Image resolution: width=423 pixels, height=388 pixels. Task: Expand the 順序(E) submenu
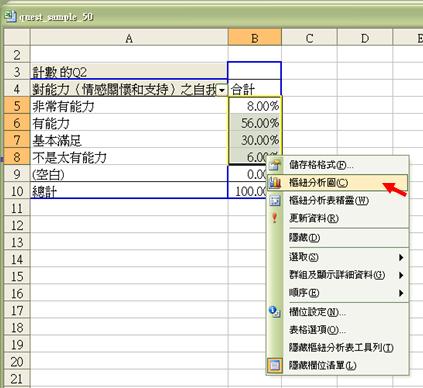point(401,293)
